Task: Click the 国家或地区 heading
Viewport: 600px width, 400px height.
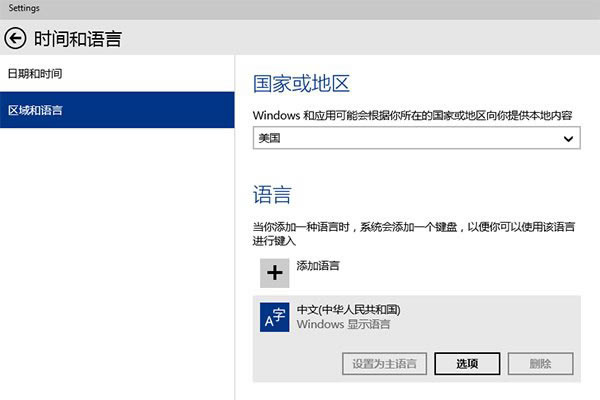Action: 301,83
